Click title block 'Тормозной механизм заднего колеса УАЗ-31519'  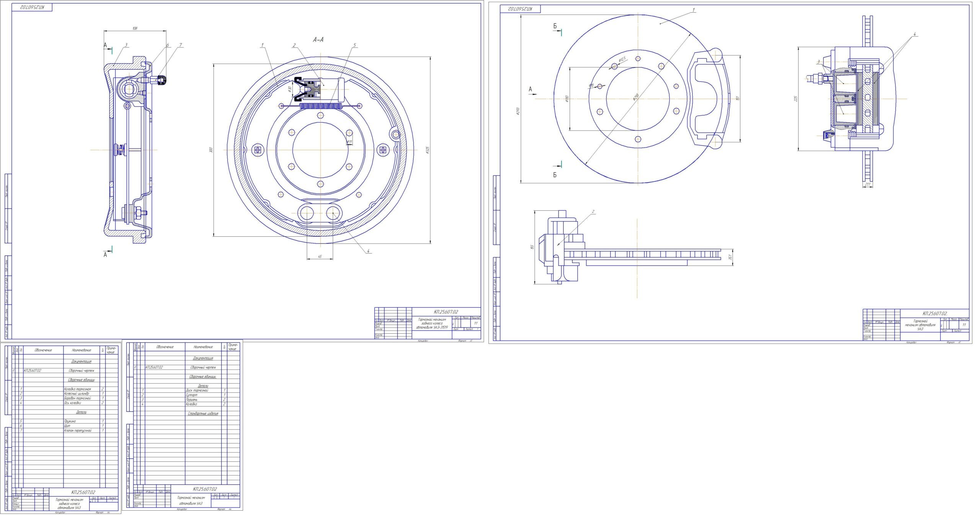[431, 323]
